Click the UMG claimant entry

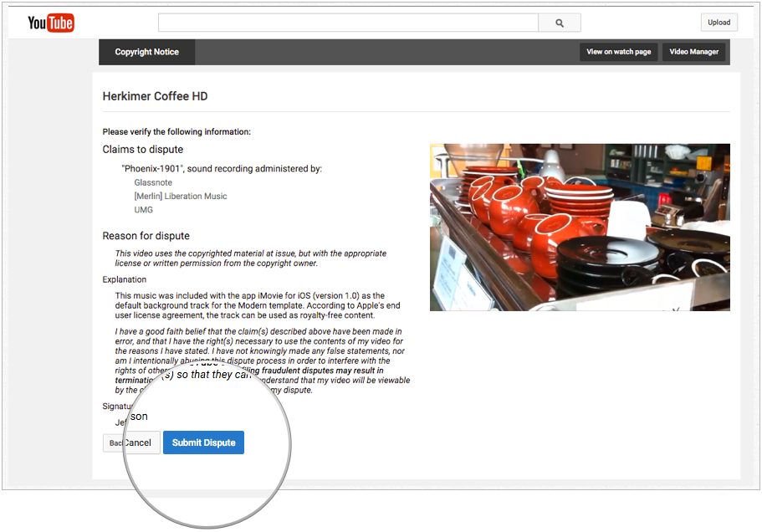[x=143, y=209]
